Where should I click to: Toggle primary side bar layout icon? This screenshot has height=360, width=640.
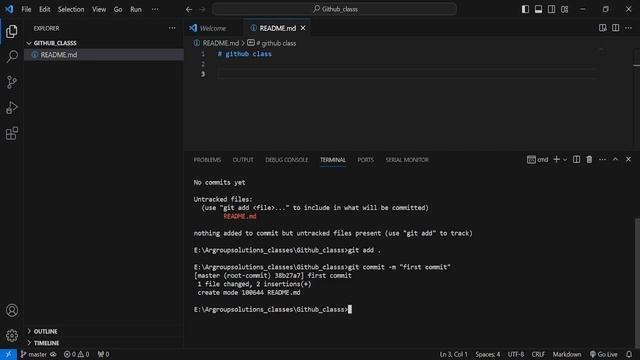tap(525, 9)
